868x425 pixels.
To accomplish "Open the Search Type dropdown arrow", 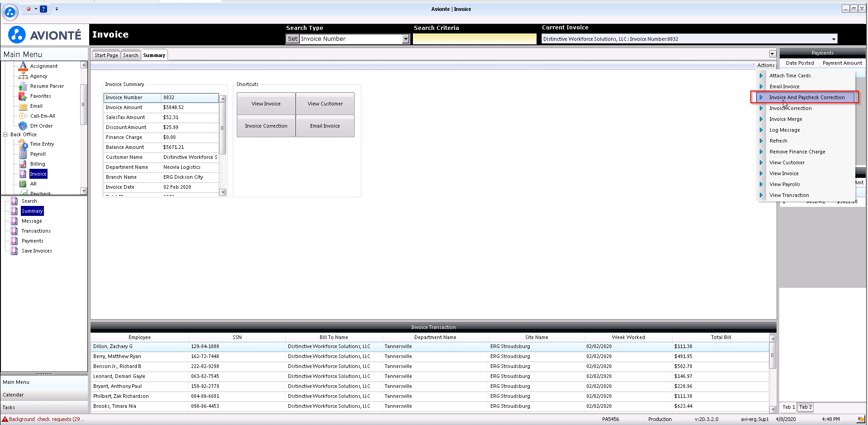I will point(406,39).
